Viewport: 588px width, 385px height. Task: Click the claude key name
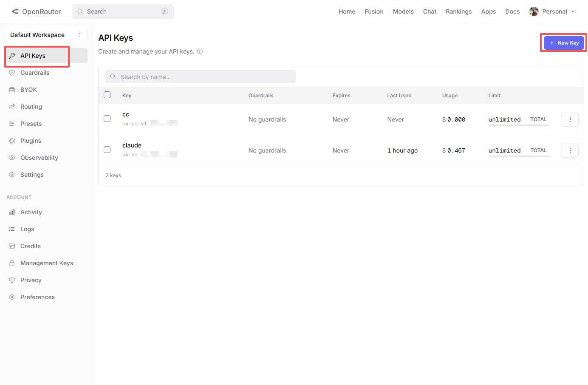pyautogui.click(x=132, y=145)
